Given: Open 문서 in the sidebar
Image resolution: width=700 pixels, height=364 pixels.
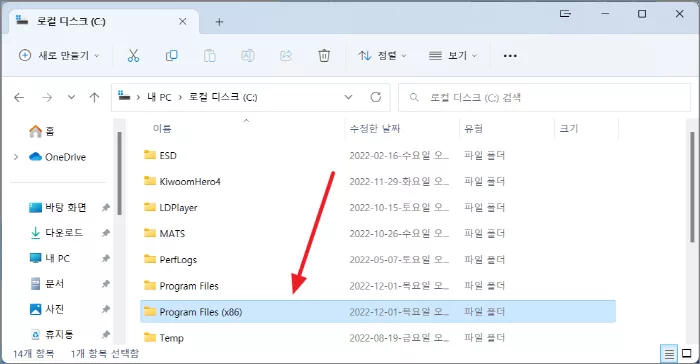Looking at the screenshot, I should (46, 284).
